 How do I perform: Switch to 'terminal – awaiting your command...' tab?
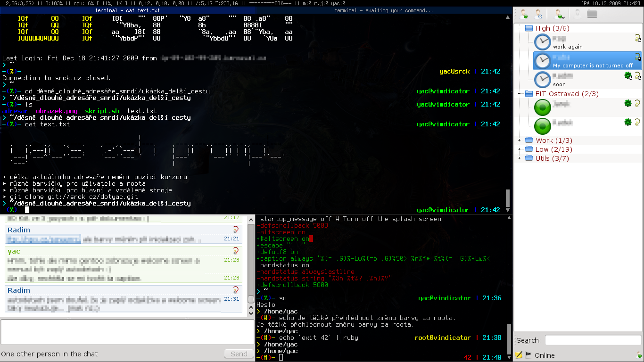[x=384, y=10]
